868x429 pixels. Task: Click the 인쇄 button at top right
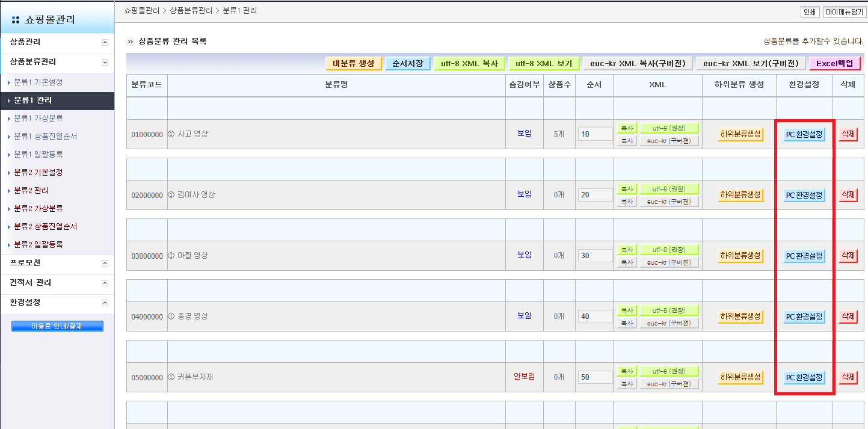pos(808,12)
